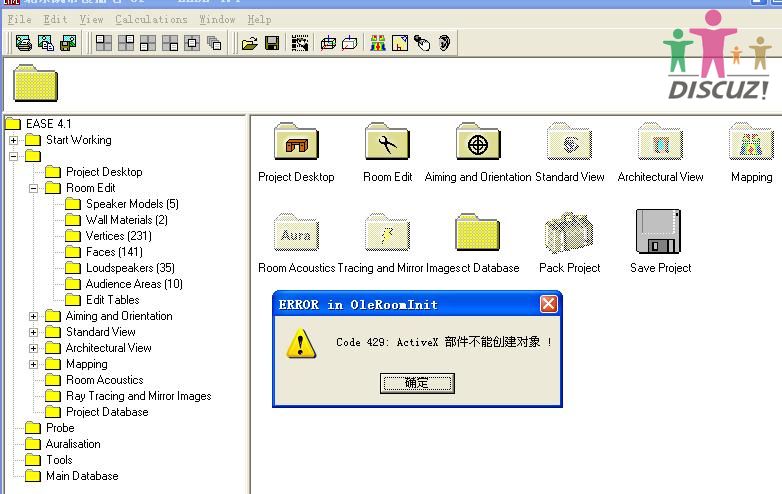Viewport: 782px width, 494px height.
Task: Position window to top-left quadrant icon
Action: tap(104, 43)
